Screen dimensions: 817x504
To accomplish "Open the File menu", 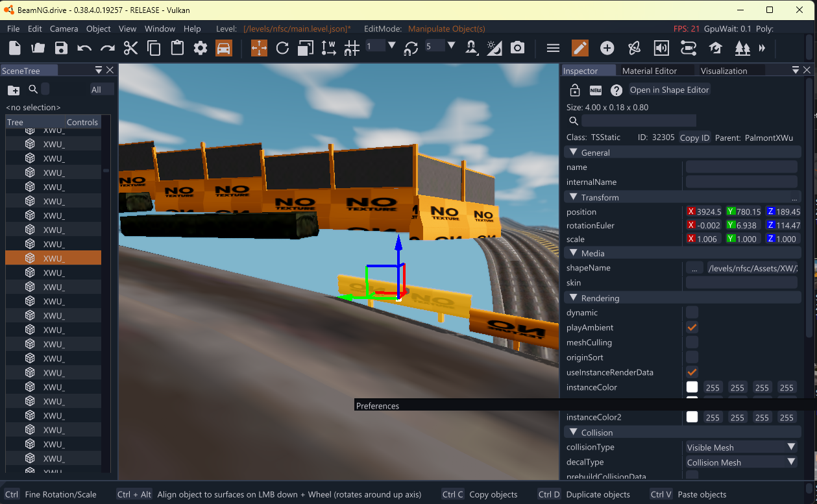I will [x=14, y=29].
